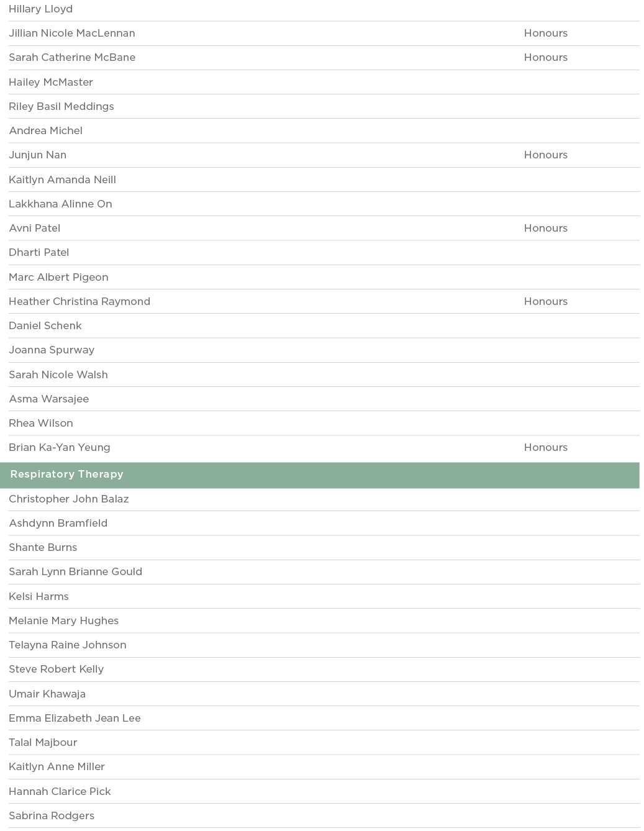644x831 pixels.
Task: Click the name Talal Majbour
Action: pyautogui.click(x=43, y=743)
